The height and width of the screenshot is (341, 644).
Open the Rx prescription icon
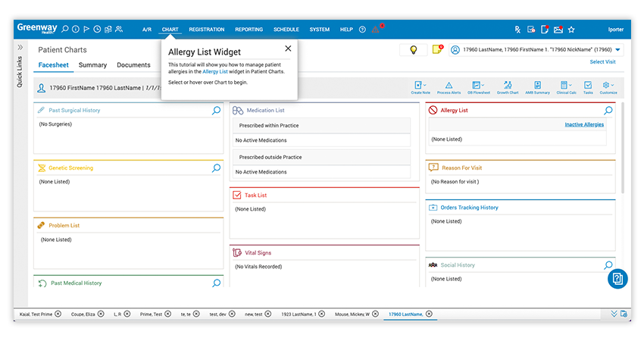(x=517, y=30)
